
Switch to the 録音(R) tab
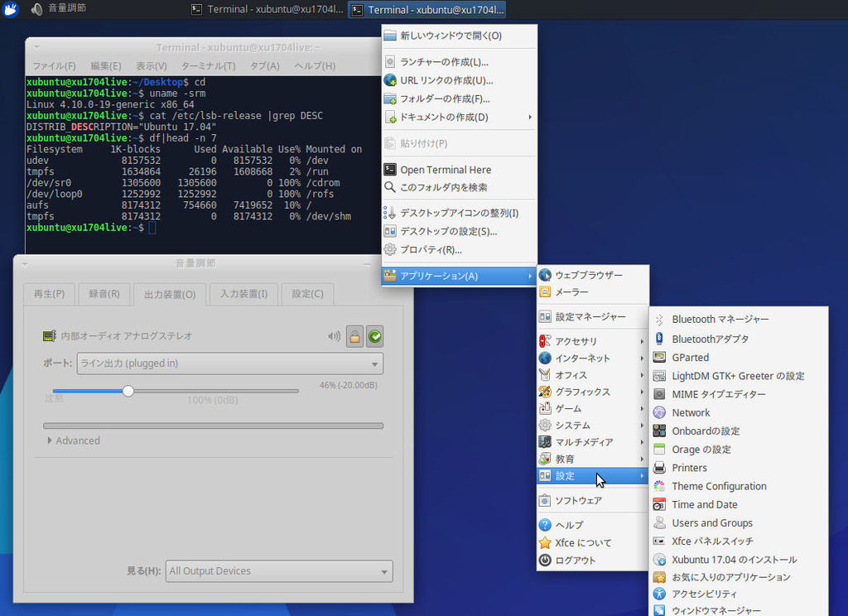[x=104, y=294]
